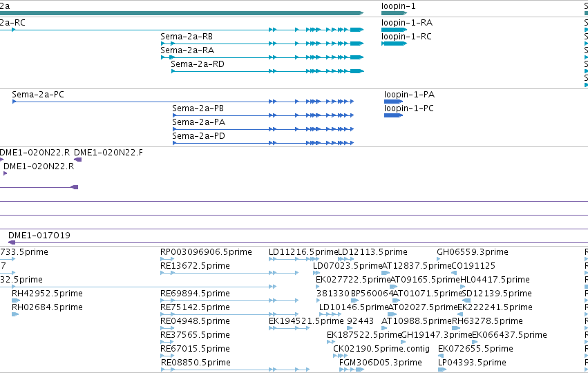588x373 pixels.
Task: Click the loopin-1-PA protein arrow glyph
Action: tap(393, 102)
